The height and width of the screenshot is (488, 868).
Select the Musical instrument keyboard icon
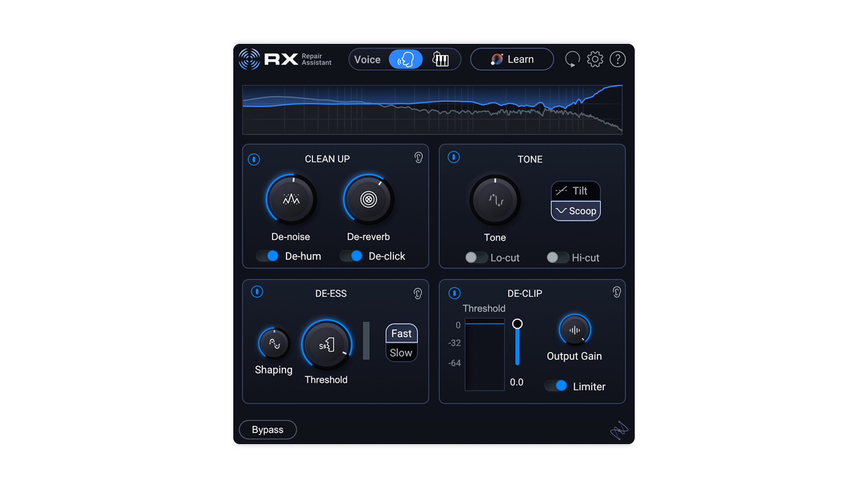point(440,59)
